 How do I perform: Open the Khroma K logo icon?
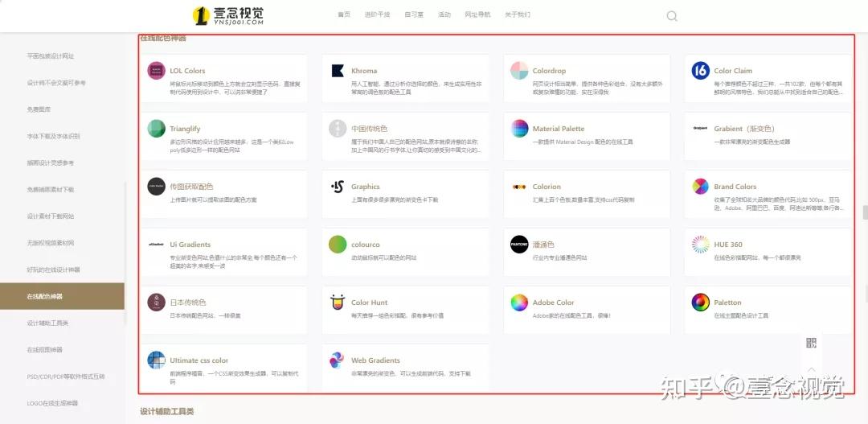point(338,71)
